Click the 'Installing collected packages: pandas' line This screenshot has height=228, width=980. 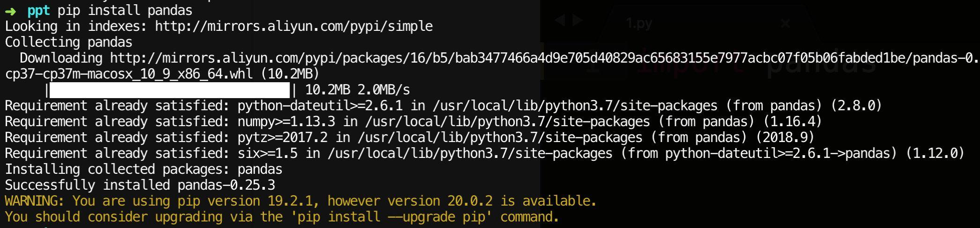point(144,169)
